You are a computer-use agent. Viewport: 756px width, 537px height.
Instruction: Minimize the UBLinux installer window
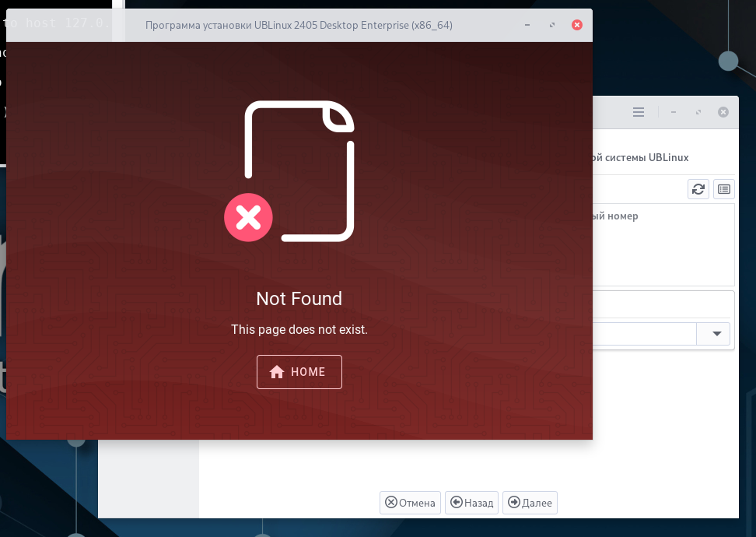pyautogui.click(x=527, y=25)
